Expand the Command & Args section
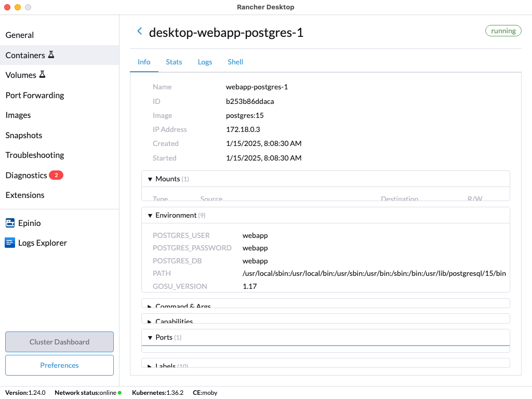This screenshot has height=399, width=532. 325,303
